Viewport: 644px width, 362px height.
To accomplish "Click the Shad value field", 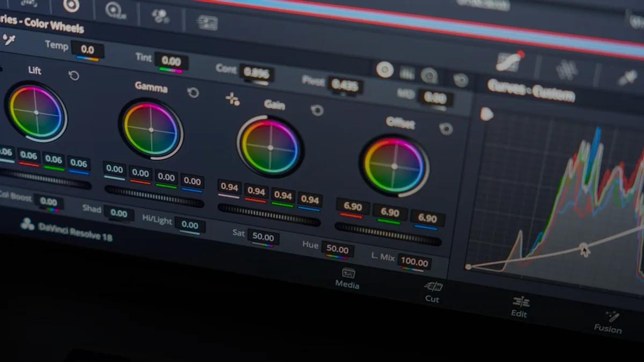I will (x=119, y=213).
